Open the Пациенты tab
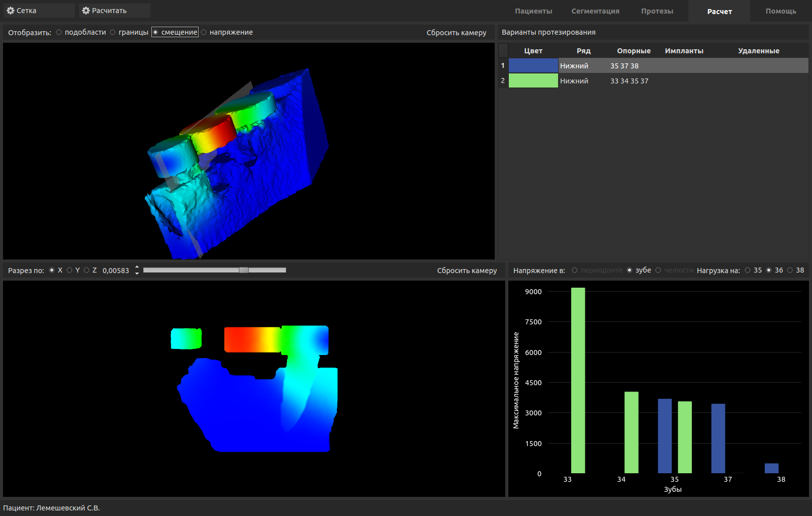Viewport: 812px width, 516px height. (x=533, y=11)
